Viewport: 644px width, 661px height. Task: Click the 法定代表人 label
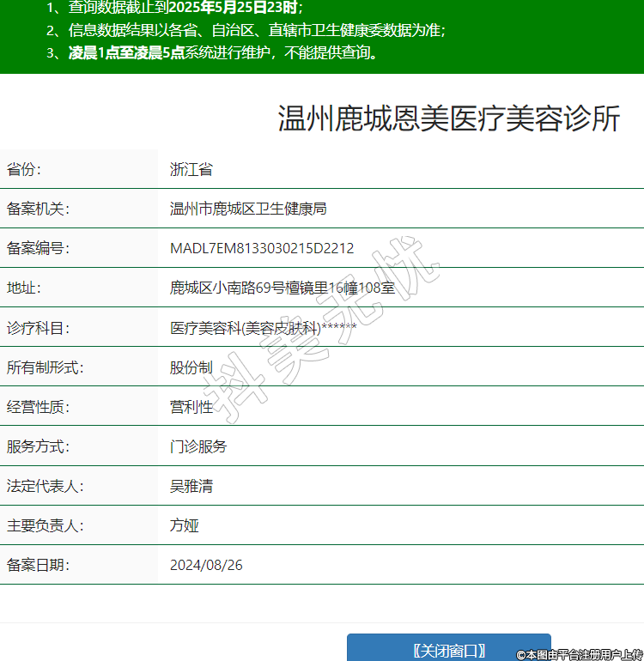tap(45, 486)
